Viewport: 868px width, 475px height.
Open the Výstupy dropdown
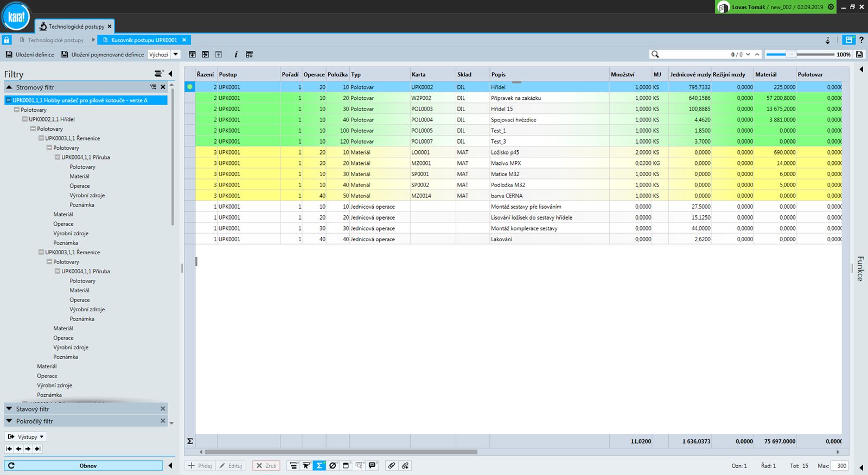click(25, 437)
